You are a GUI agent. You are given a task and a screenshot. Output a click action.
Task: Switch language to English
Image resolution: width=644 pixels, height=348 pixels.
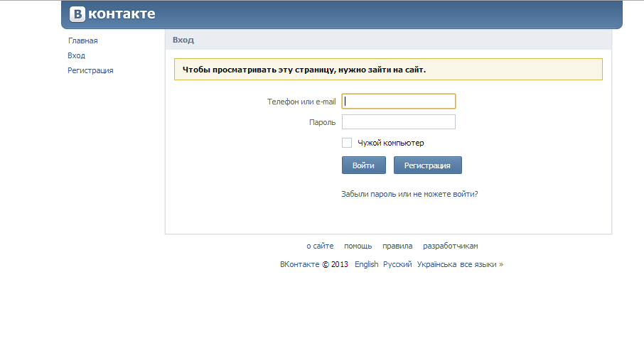click(x=366, y=264)
